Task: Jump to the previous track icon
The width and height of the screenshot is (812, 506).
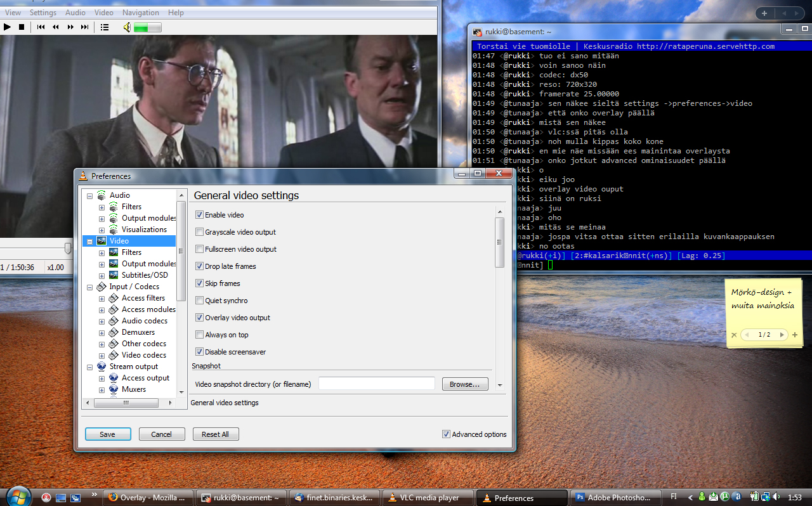Action: (41, 27)
